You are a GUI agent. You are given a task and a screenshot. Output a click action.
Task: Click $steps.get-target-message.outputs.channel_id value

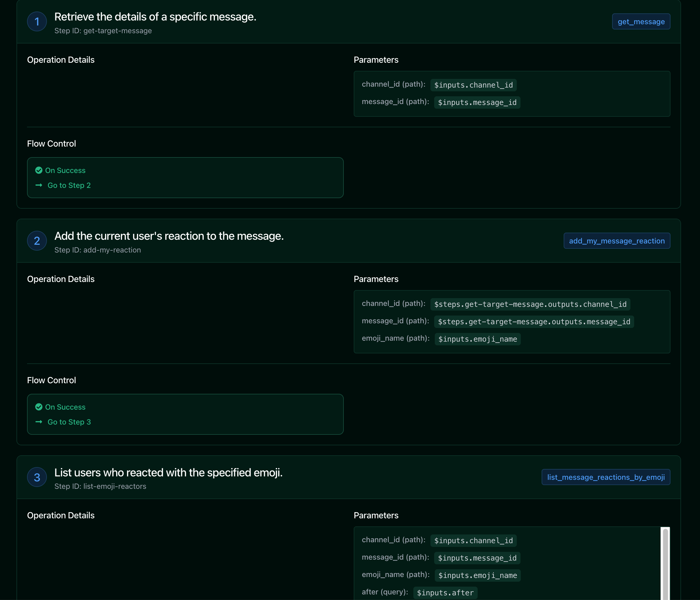click(530, 304)
